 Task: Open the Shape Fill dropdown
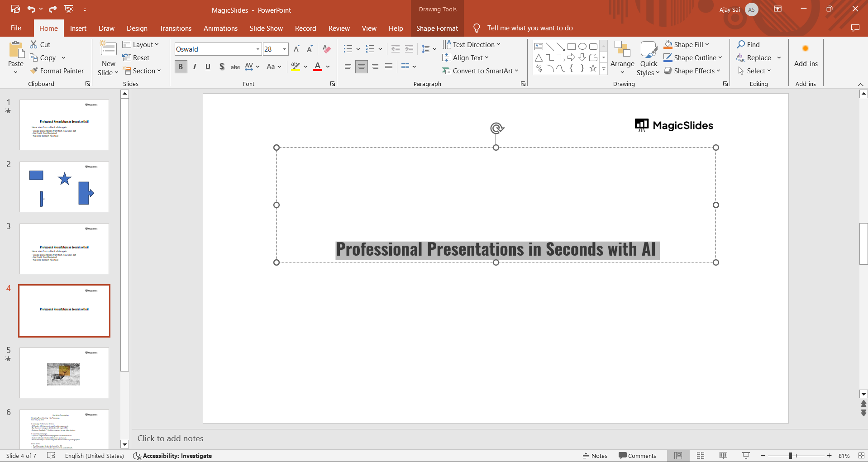pyautogui.click(x=707, y=44)
